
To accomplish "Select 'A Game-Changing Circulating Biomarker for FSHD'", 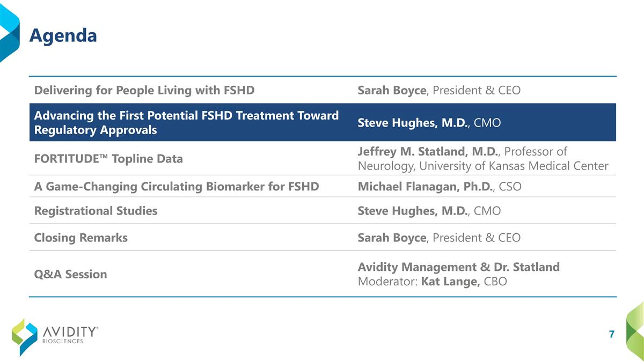I will point(177,187).
